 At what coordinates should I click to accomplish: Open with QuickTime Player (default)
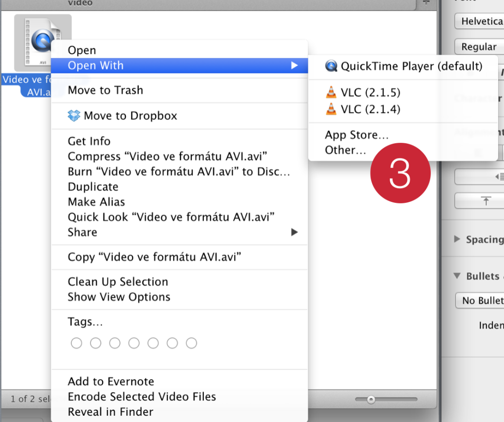tap(403, 66)
